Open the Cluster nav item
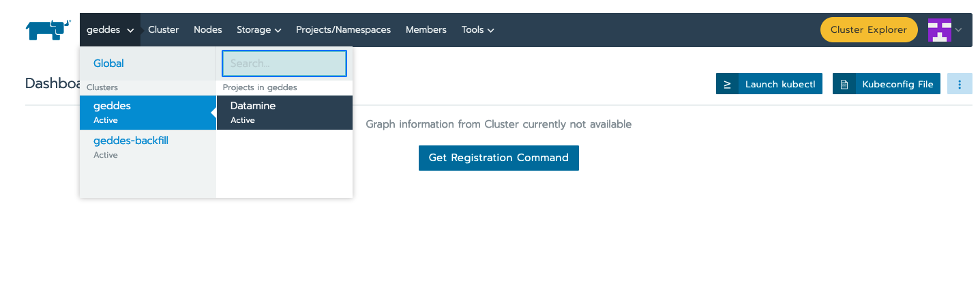This screenshot has height=284, width=980. 163,30
